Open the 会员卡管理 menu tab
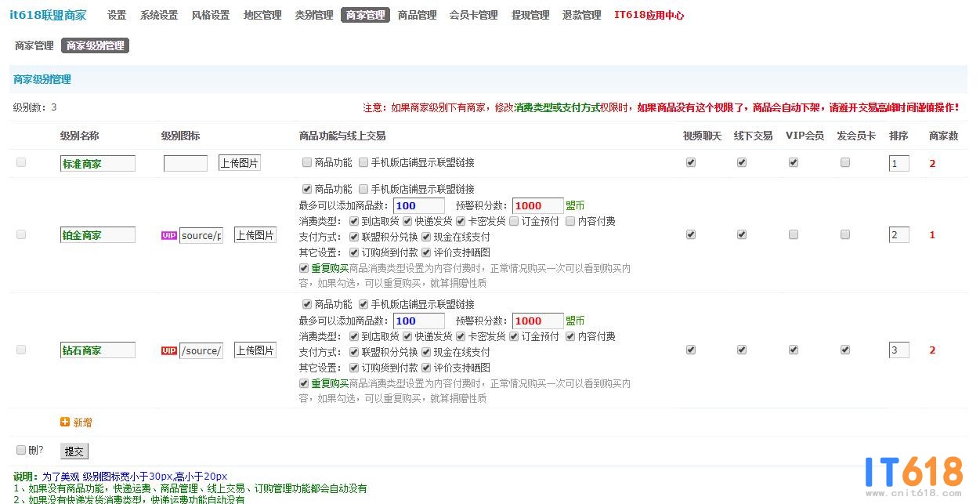 tap(473, 15)
